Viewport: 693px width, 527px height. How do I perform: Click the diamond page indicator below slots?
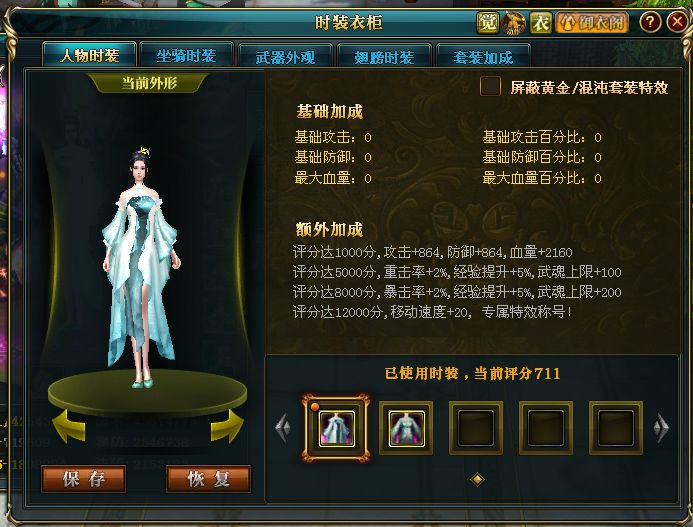(x=477, y=479)
